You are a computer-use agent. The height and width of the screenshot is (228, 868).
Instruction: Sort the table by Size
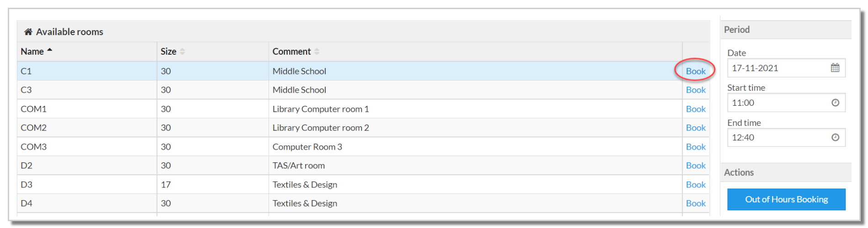pyautogui.click(x=182, y=52)
